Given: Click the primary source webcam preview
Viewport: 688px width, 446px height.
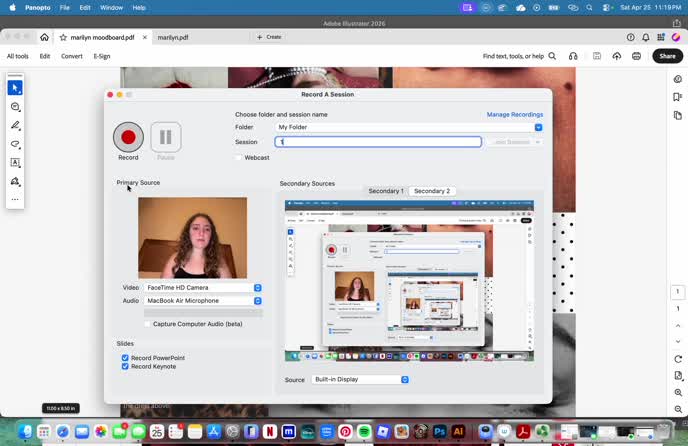Looking at the screenshot, I should click(193, 238).
